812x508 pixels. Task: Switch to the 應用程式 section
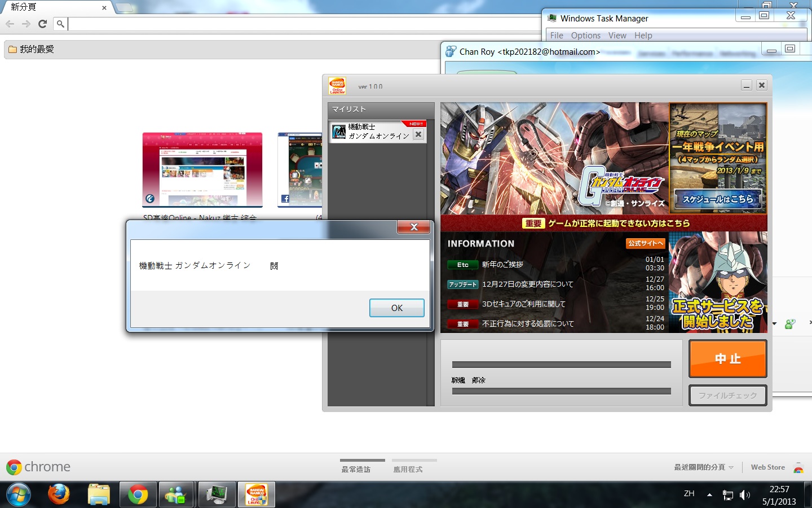click(x=408, y=469)
